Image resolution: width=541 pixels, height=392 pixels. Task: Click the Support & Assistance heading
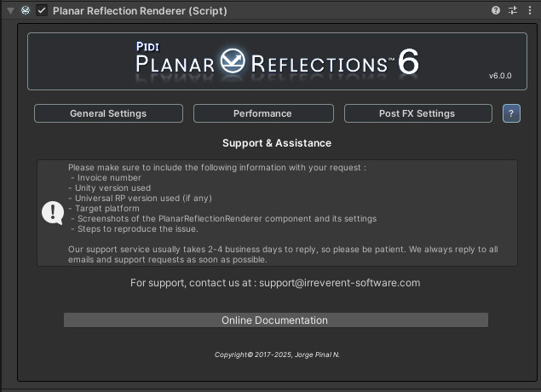[x=277, y=143]
